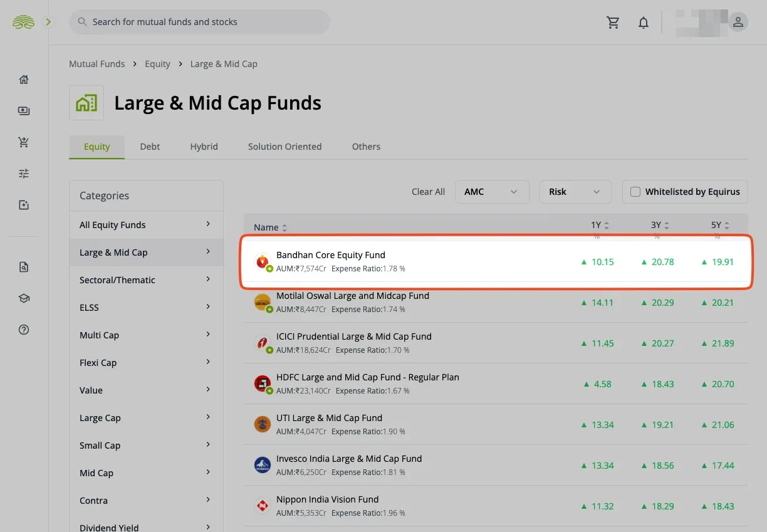Open Invesco India Large & Mid Cap Fund
The height and width of the screenshot is (532, 767).
(349, 459)
